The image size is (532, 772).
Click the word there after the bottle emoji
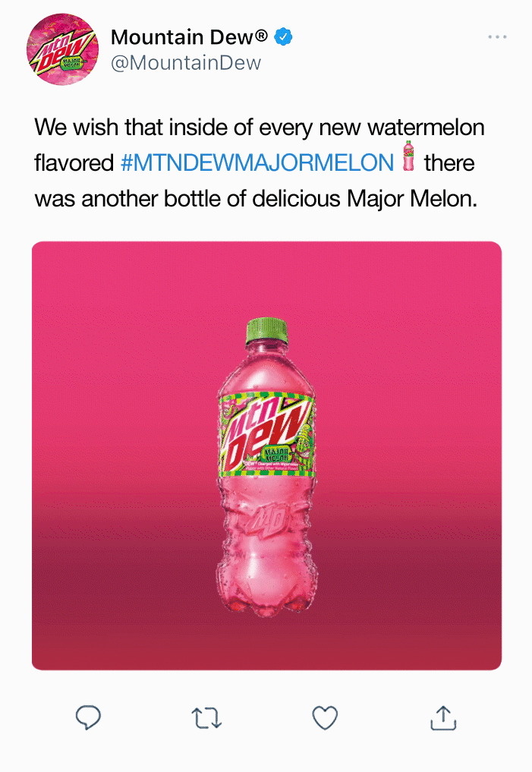click(449, 163)
